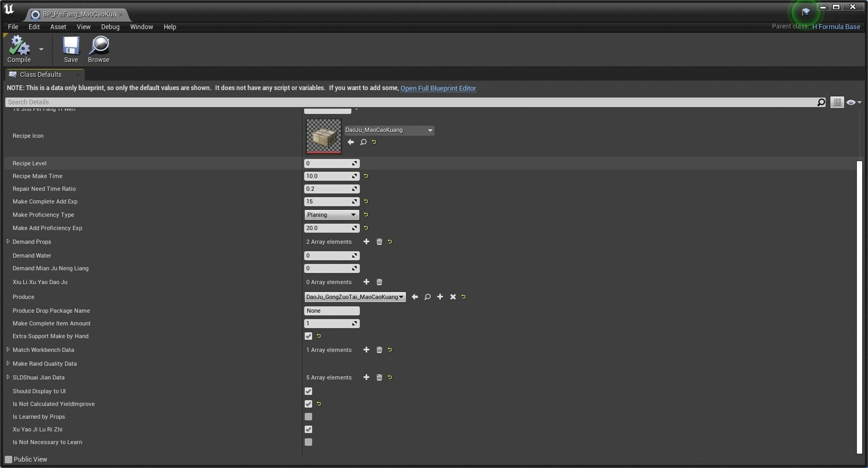Toggle Extra Support Make by Hand

(308, 336)
